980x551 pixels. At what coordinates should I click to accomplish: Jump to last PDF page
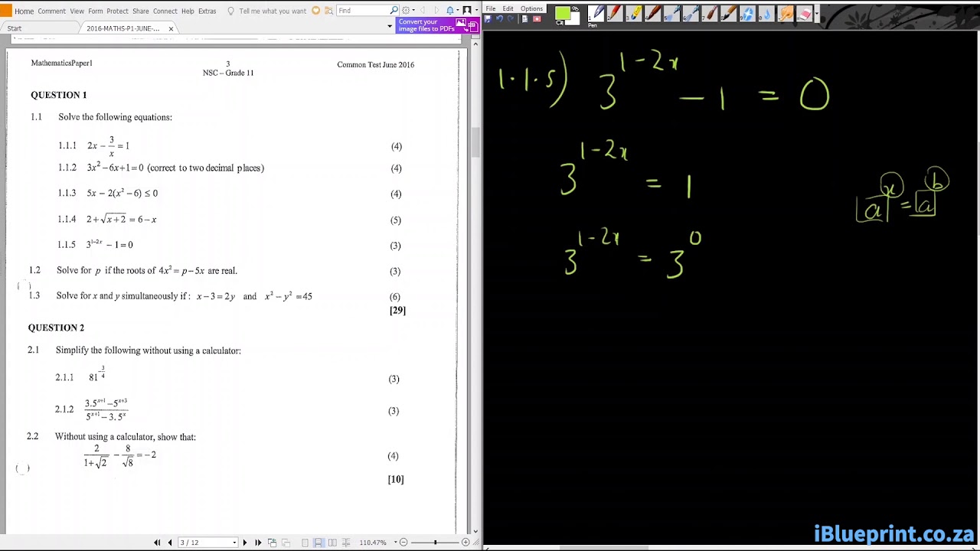click(258, 543)
